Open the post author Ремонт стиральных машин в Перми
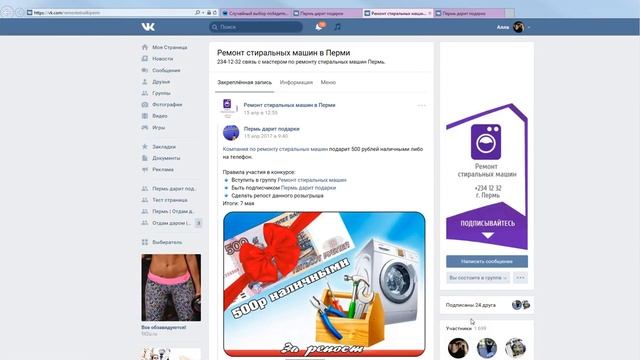640x360 pixels. pos(289,105)
